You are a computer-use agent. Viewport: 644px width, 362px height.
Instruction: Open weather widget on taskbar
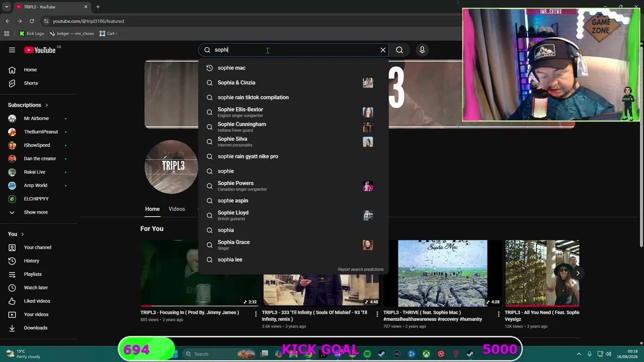(23, 354)
